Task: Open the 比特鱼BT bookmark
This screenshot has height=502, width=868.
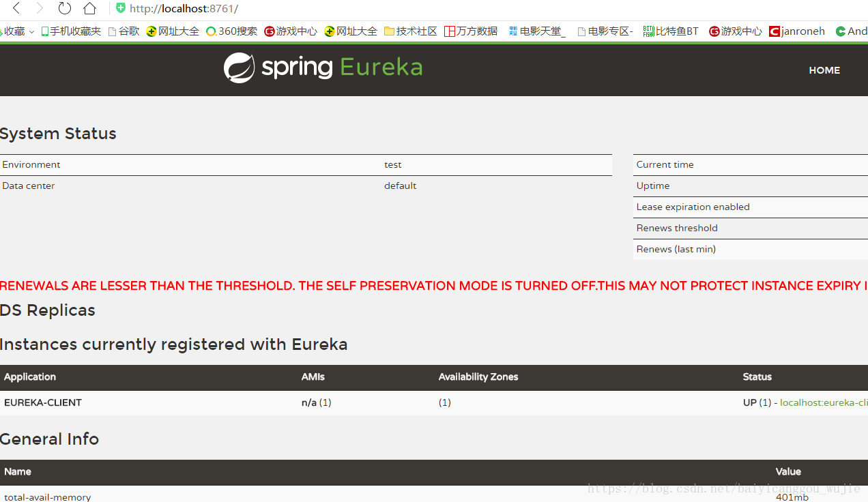Action: (x=671, y=31)
